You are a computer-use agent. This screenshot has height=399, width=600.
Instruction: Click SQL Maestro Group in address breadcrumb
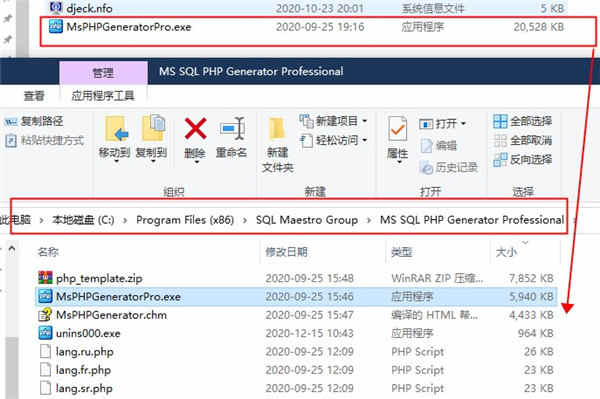click(x=307, y=220)
